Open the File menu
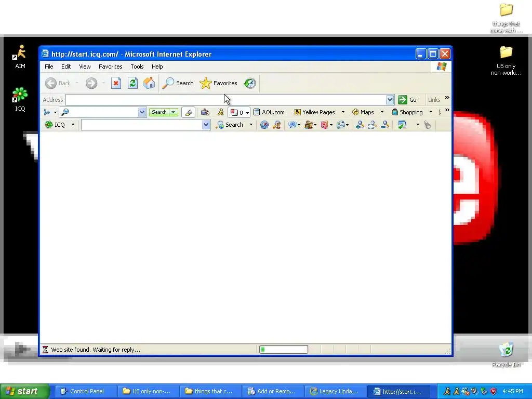This screenshot has width=532, height=399. point(49,66)
